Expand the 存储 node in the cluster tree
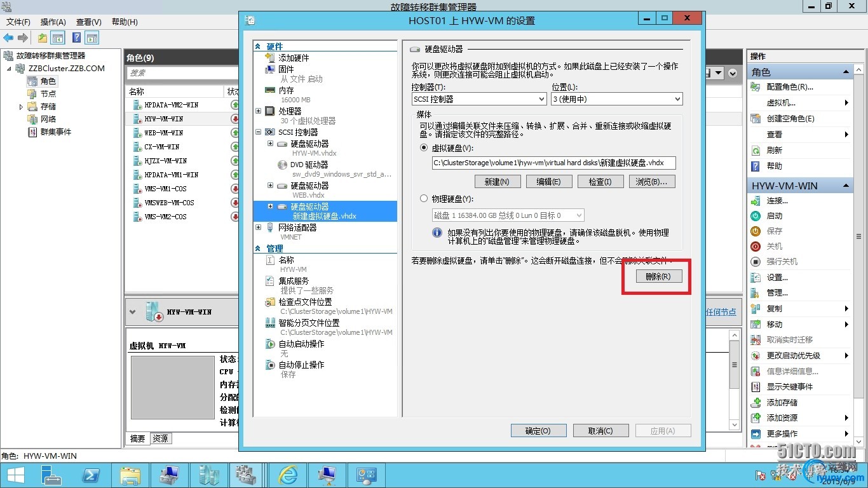The image size is (868, 488). click(x=22, y=107)
